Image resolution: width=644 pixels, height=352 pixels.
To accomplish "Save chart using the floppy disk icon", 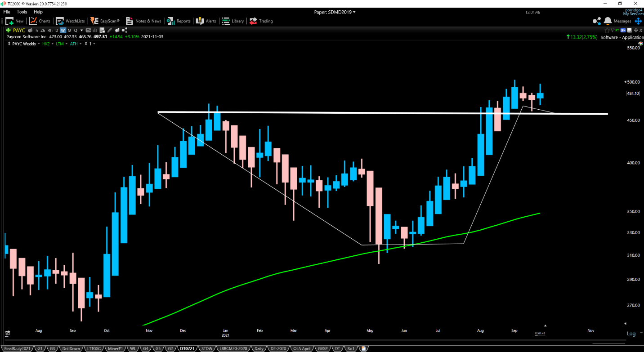I will tap(629, 30).
